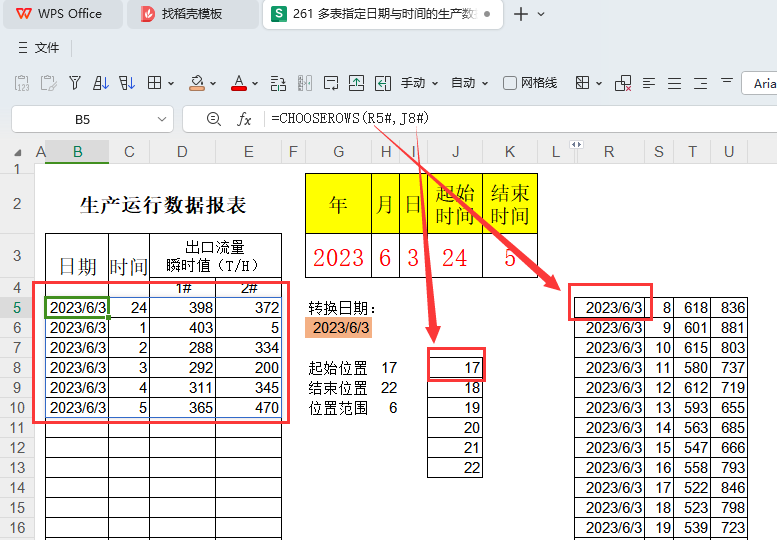Click the Arial font name box
Viewport: 777px width, 540px height.
(759, 83)
